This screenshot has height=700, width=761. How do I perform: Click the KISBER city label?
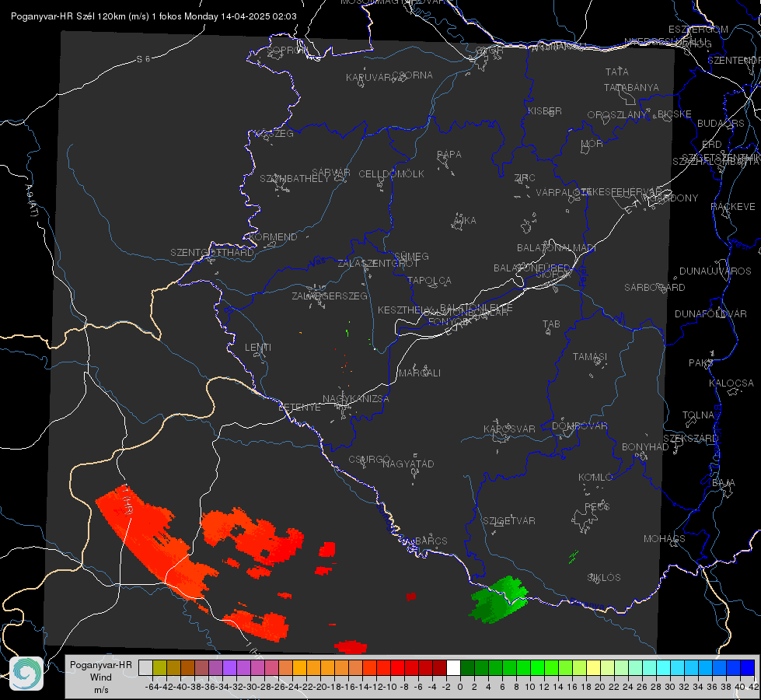click(x=545, y=110)
